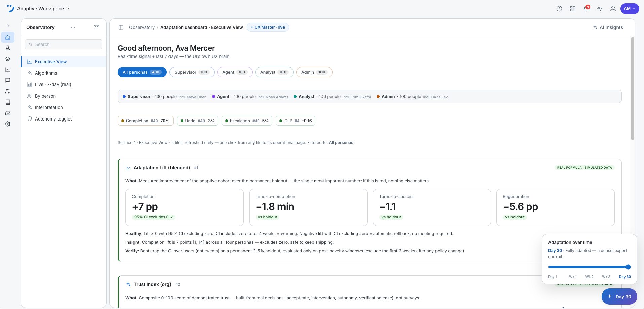Open the Time-to-completion −1.8 min card
Screen dimensions: 644x309
[308, 207]
